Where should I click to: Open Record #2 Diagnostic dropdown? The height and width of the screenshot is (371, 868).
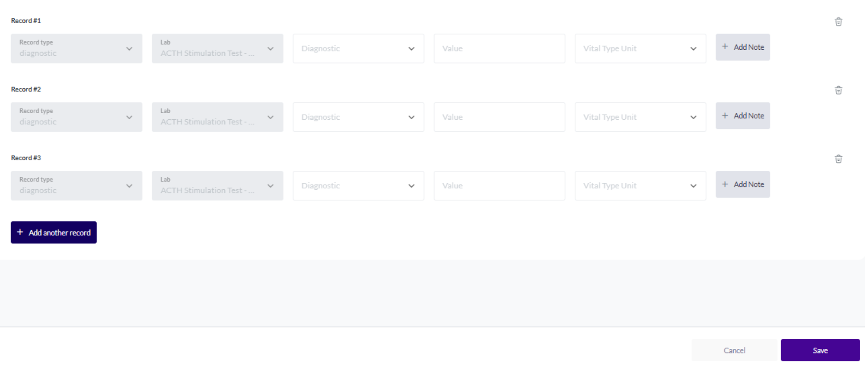coord(358,117)
